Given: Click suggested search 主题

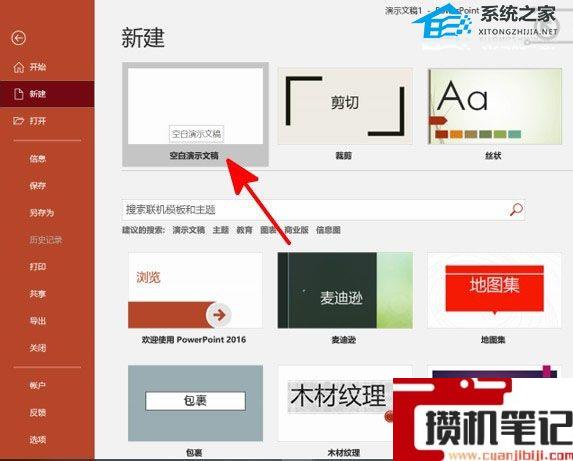Looking at the screenshot, I should [221, 230].
